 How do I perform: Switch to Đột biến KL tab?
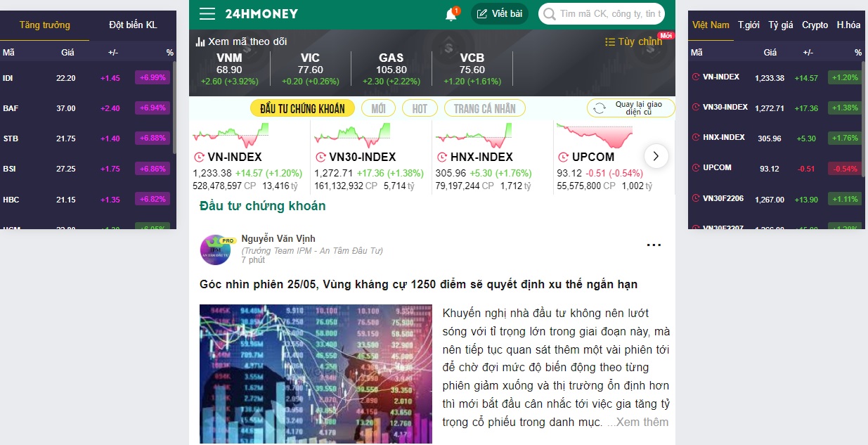133,25
